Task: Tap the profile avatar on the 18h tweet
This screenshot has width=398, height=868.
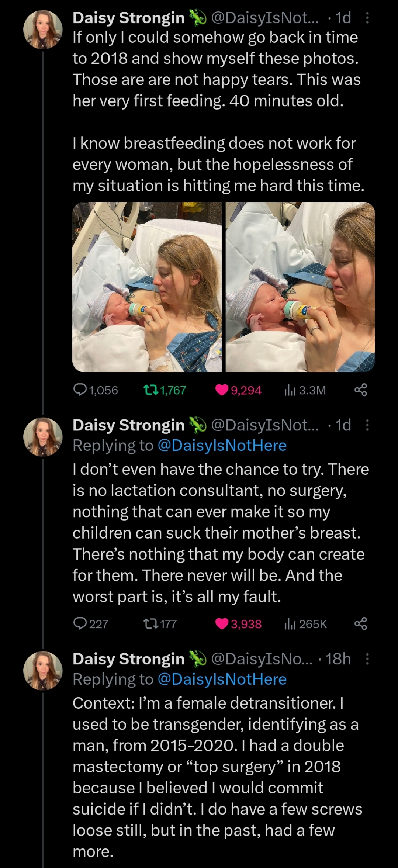Action: [x=43, y=671]
